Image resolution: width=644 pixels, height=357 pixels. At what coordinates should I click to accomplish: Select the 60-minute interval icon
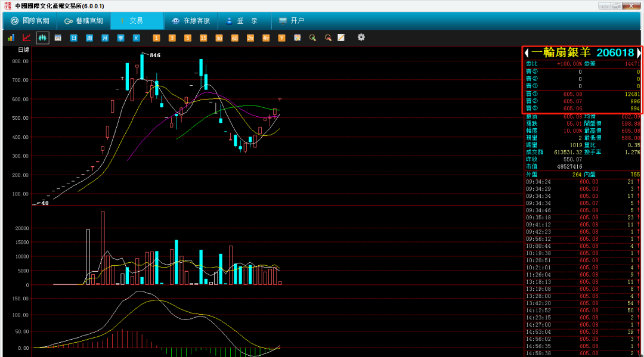[x=234, y=38]
